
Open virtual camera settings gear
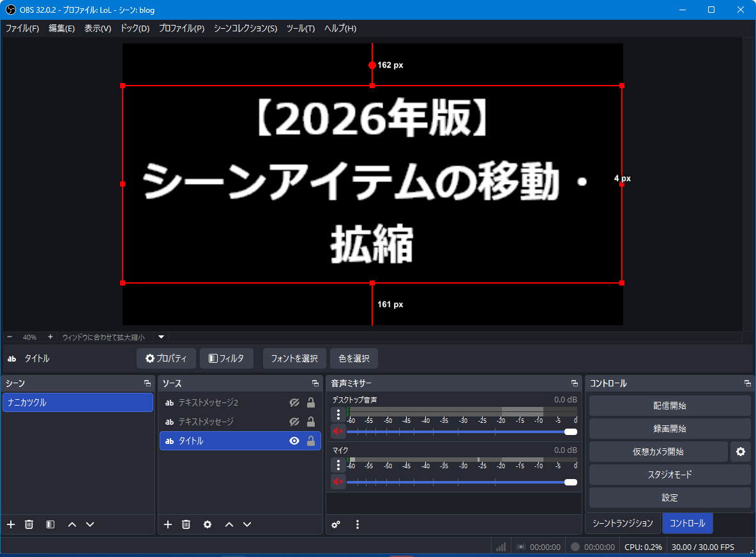pyautogui.click(x=741, y=452)
